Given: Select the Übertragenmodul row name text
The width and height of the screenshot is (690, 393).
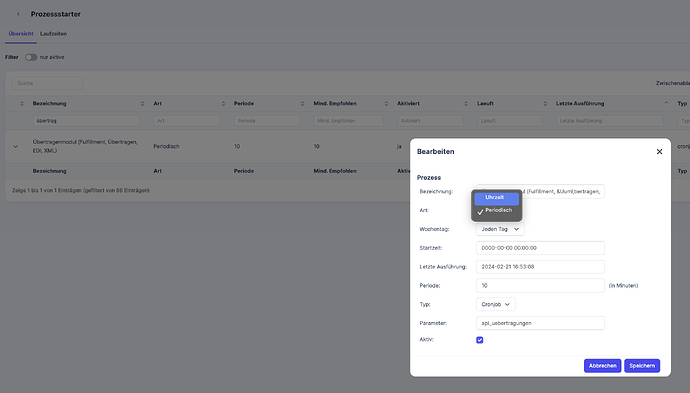Looking at the screenshot, I should click(x=85, y=146).
